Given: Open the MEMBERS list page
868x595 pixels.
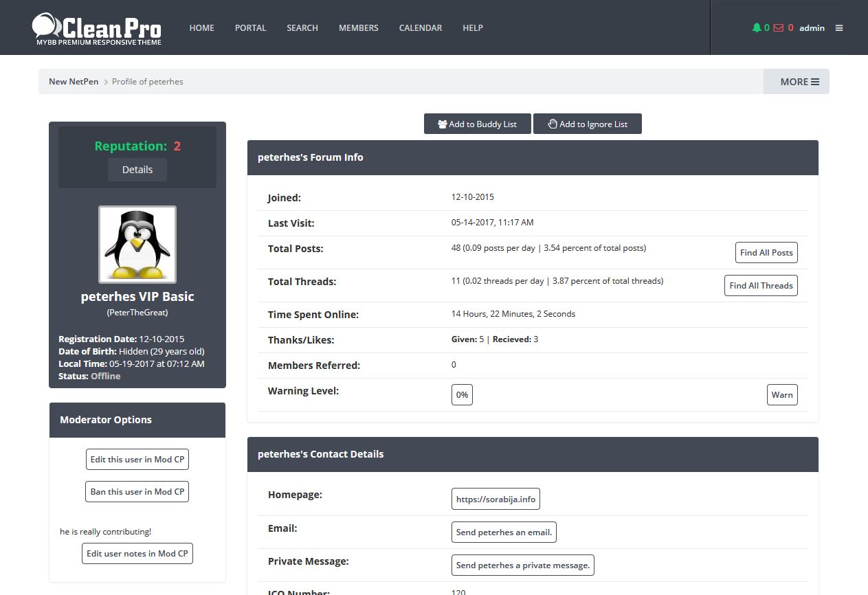Looking at the screenshot, I should 359,28.
